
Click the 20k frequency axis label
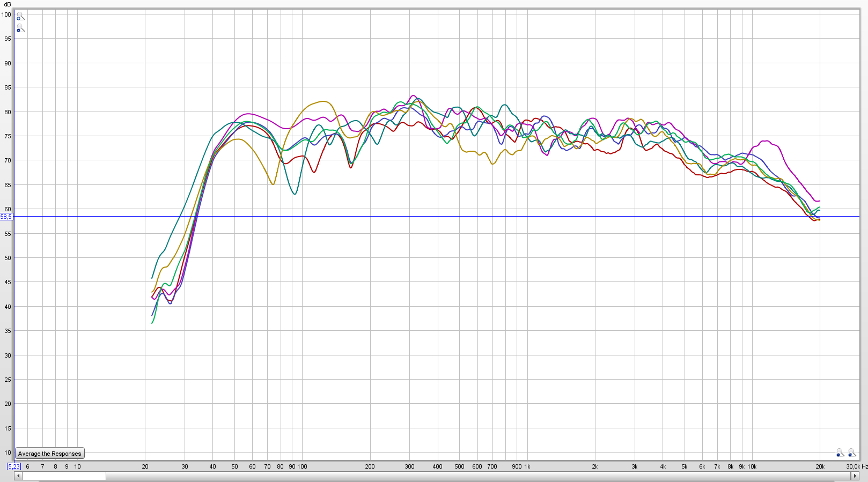click(820, 466)
